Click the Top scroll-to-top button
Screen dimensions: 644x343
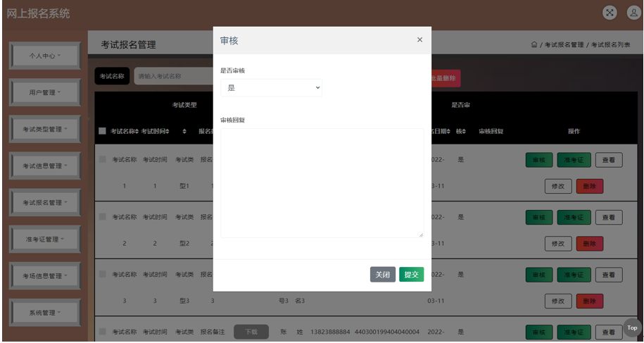632,328
